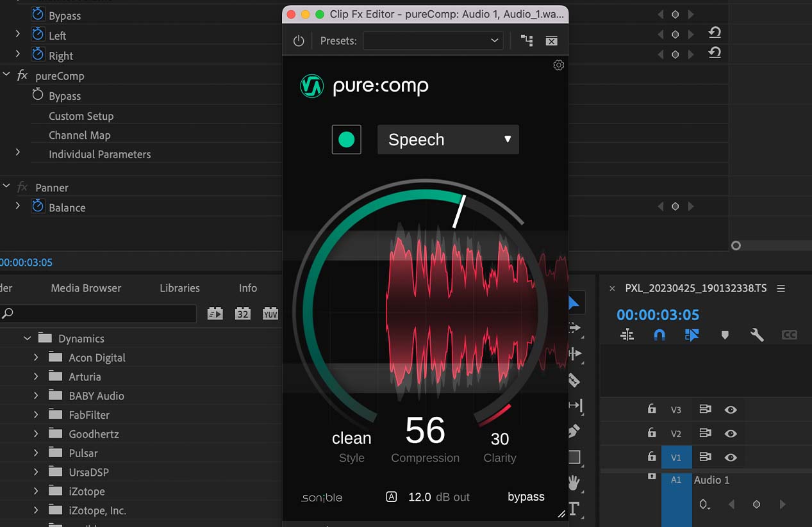The height and width of the screenshot is (527, 812).
Task: Click the sonible logo
Action: tap(322, 497)
